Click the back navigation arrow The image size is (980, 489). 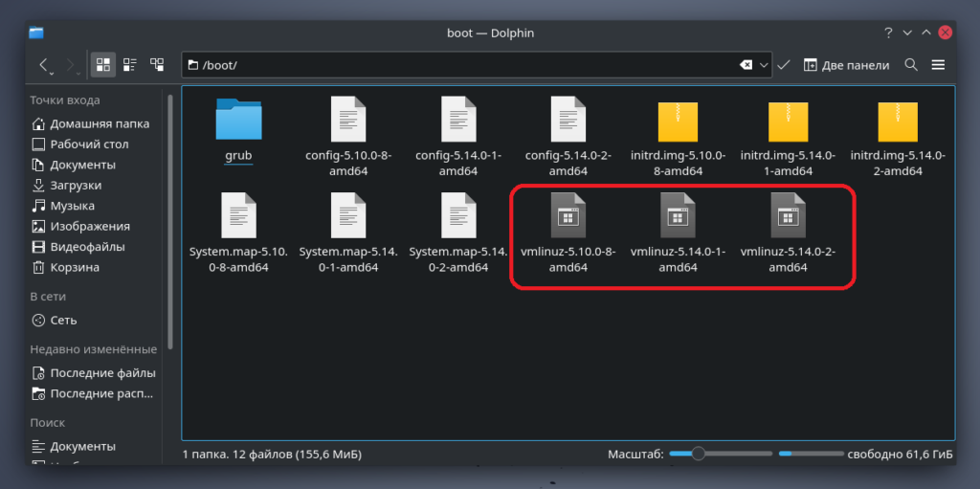point(44,65)
